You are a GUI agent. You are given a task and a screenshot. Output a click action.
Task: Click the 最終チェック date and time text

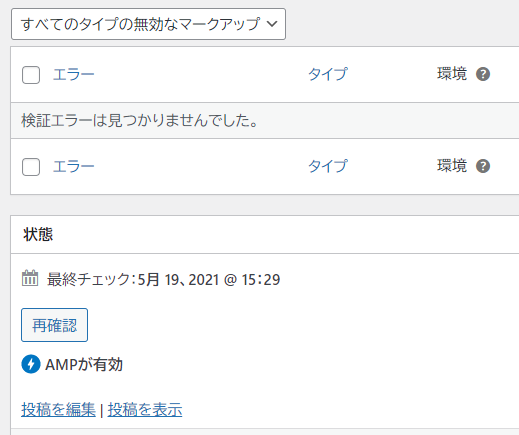pos(163,279)
